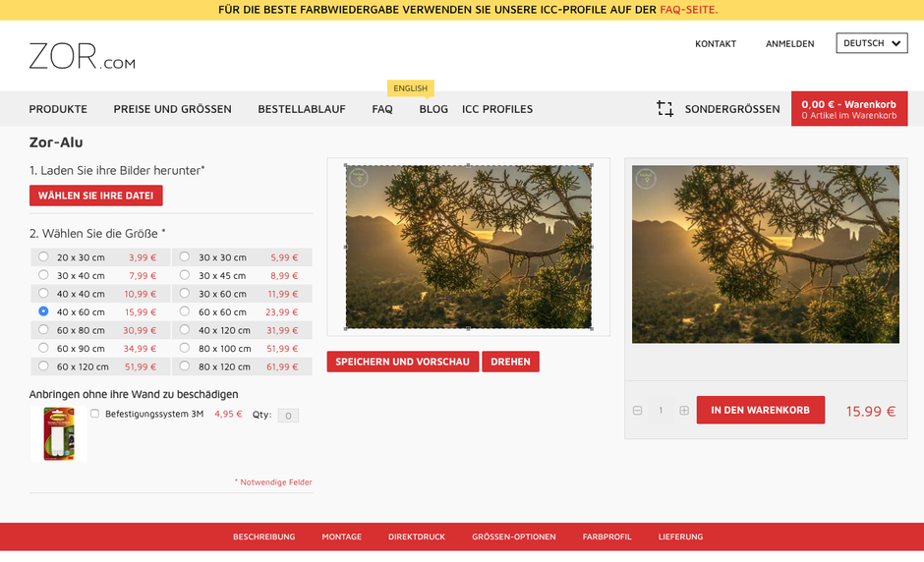Image resolution: width=924 pixels, height=562 pixels.
Task: Select the 80 x 120 cm size
Action: coord(185,365)
